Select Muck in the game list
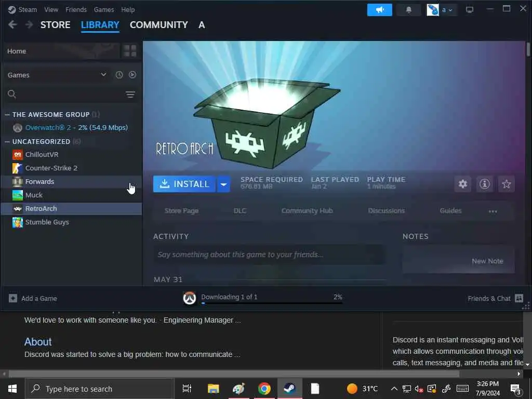This screenshot has width=532, height=399. click(x=71, y=195)
